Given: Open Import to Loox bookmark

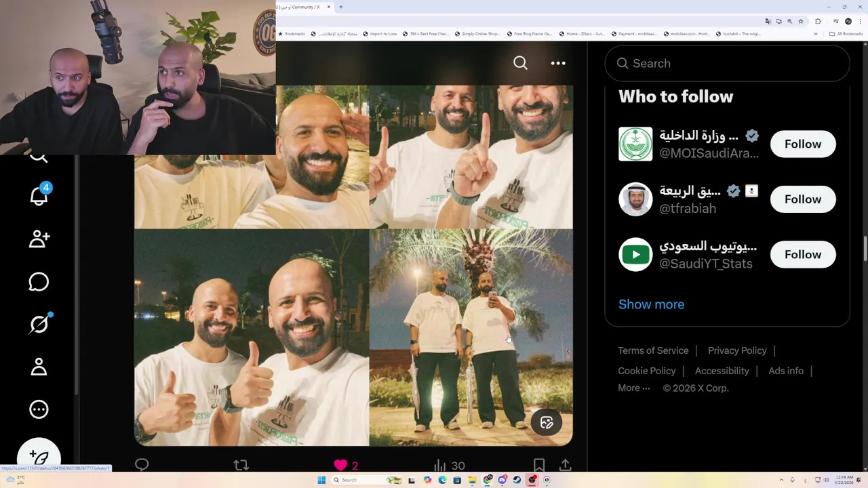Looking at the screenshot, I should click(380, 34).
